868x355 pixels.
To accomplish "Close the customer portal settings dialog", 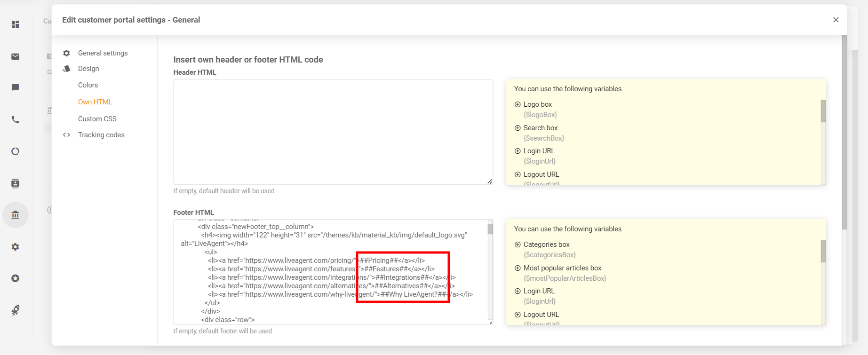I will (836, 20).
